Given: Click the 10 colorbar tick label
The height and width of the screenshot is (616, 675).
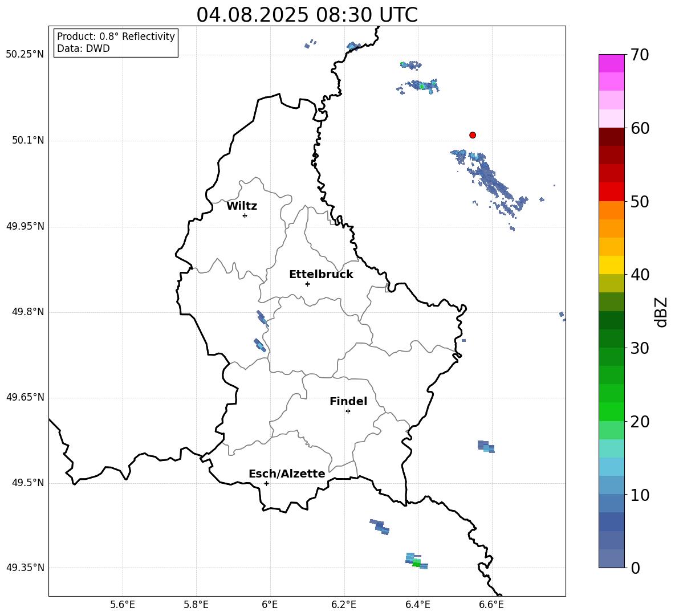Looking at the screenshot, I should 640,495.
